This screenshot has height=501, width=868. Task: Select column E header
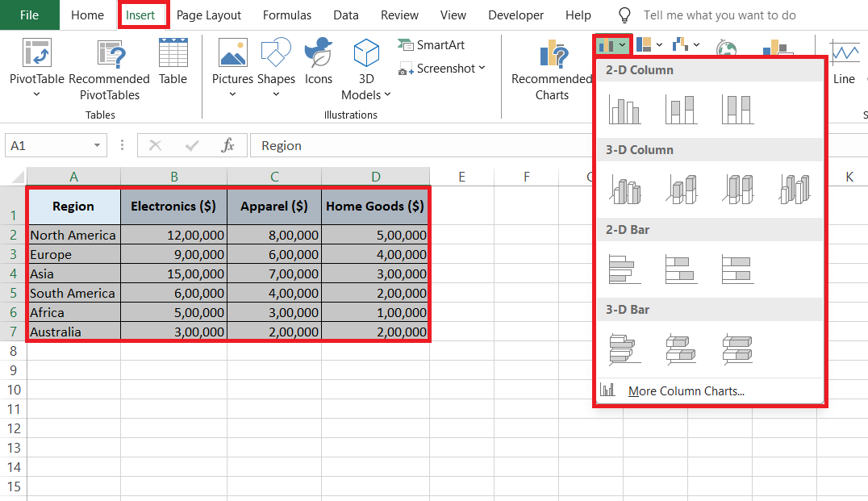[x=461, y=177]
